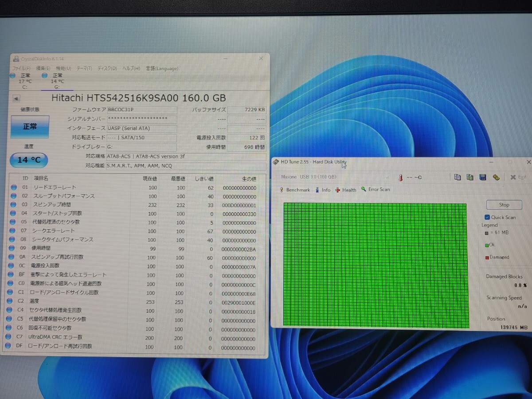Open テーマ(T) menu in CrystalDiskInfo
Image resolution: width=532 pixels, height=399 pixels.
point(84,68)
